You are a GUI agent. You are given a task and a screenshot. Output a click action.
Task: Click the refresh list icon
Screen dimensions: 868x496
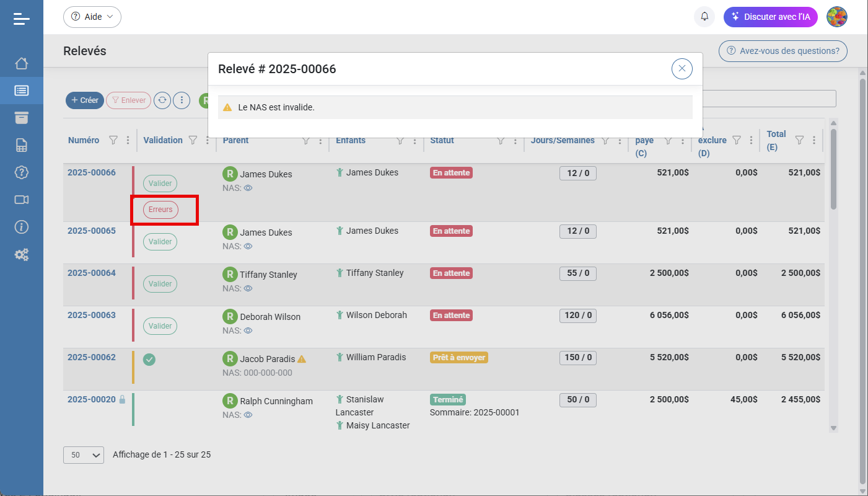[162, 100]
